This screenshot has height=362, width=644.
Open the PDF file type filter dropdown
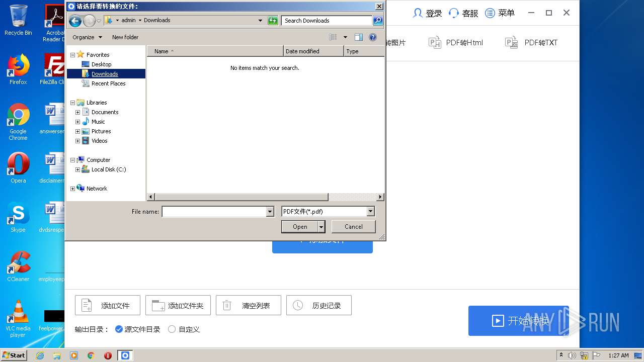coord(371,212)
